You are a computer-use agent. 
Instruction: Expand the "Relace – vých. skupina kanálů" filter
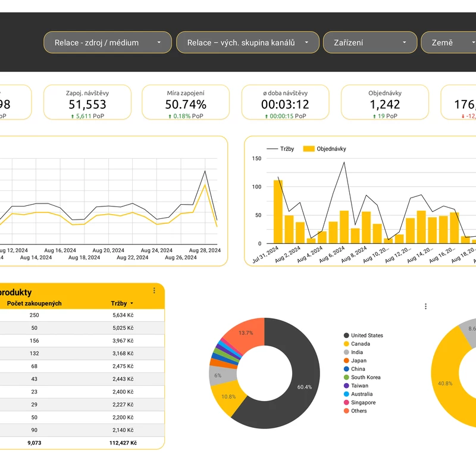point(248,42)
